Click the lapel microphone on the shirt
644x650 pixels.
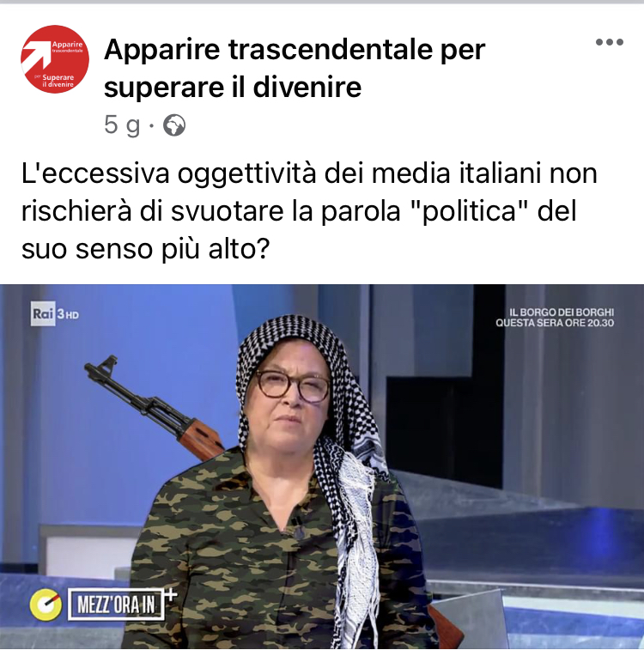tap(297, 526)
